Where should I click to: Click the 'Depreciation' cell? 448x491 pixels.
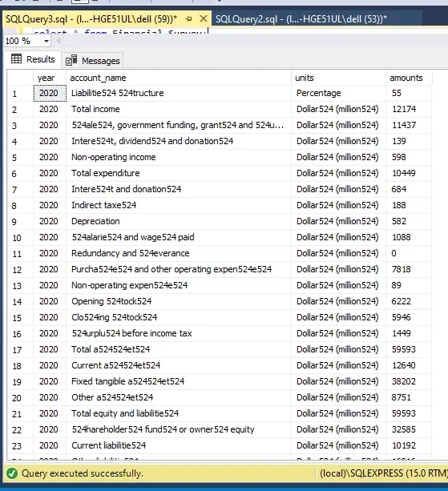pyautogui.click(x=179, y=221)
